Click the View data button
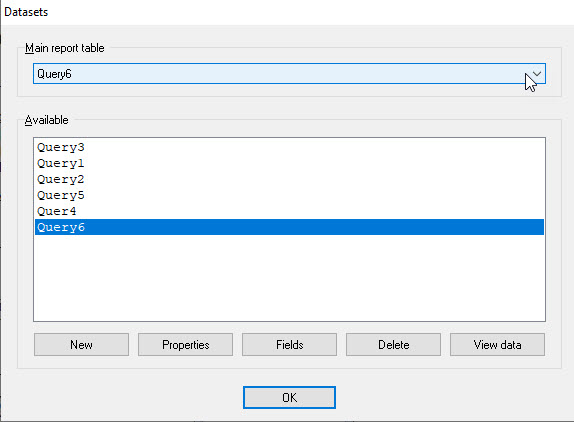The width and height of the screenshot is (574, 422). coord(497,344)
